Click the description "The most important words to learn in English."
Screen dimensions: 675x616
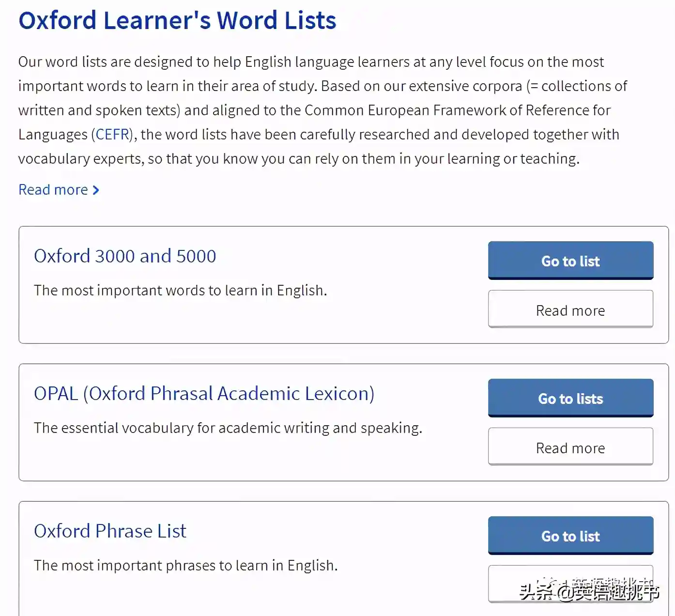(x=180, y=291)
